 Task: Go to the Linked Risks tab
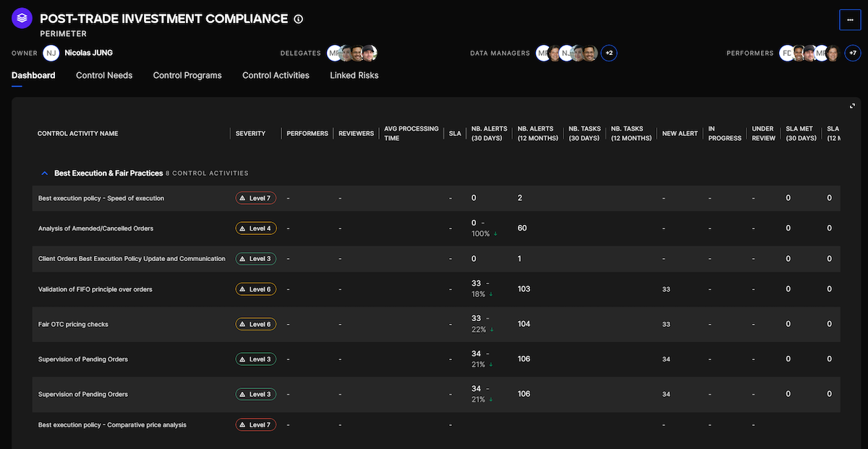(354, 75)
